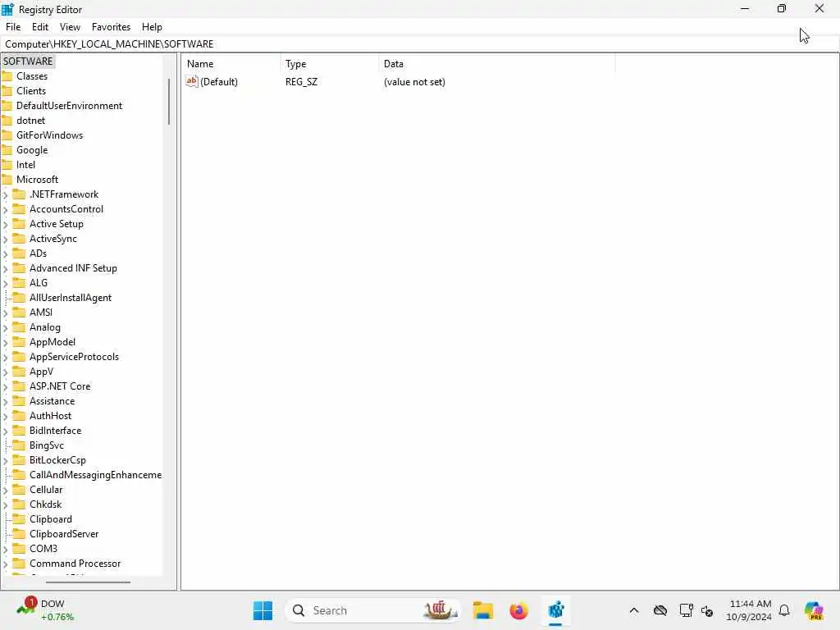840x630 pixels.
Task: Open File Explorer from taskbar
Action: pos(482,610)
